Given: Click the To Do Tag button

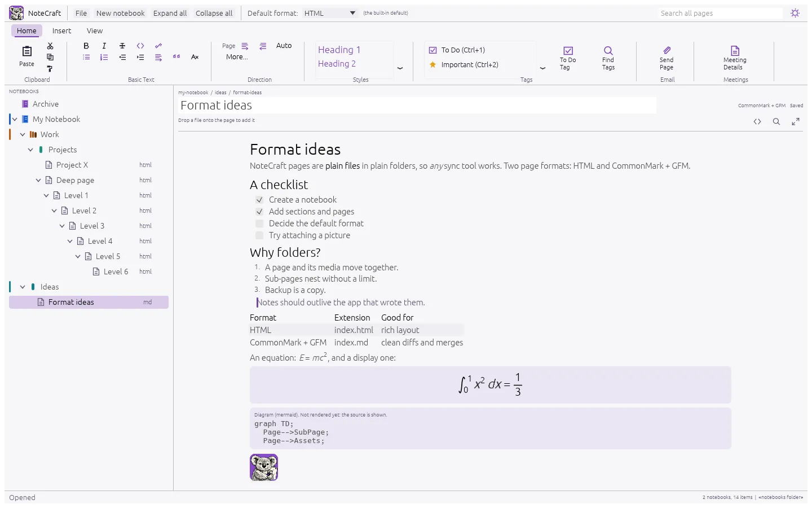Looking at the screenshot, I should click(568, 58).
